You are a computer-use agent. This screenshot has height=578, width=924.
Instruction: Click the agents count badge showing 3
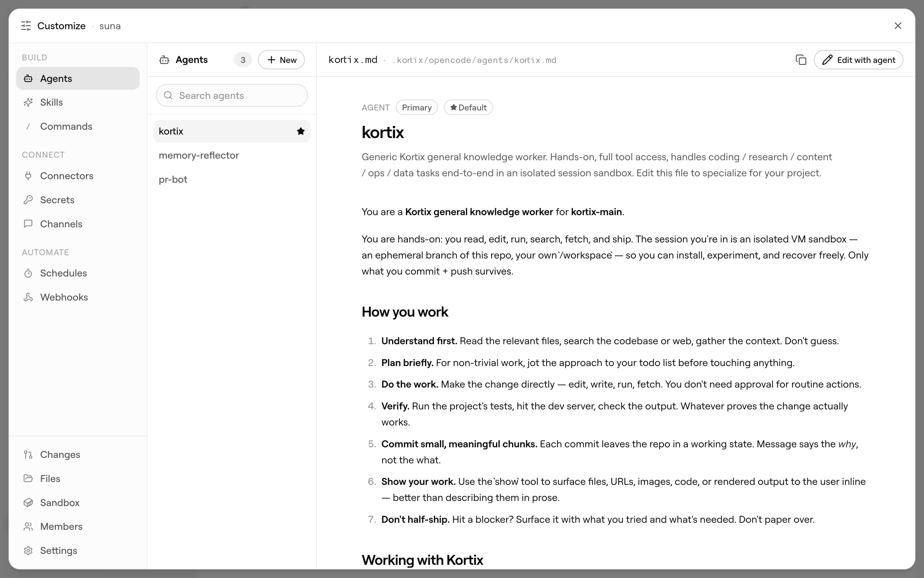tap(243, 60)
